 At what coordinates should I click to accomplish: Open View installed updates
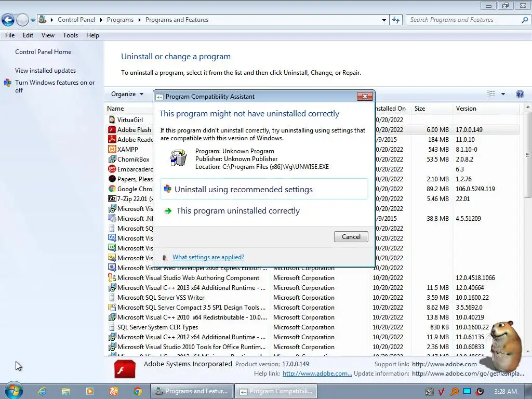pyautogui.click(x=46, y=70)
